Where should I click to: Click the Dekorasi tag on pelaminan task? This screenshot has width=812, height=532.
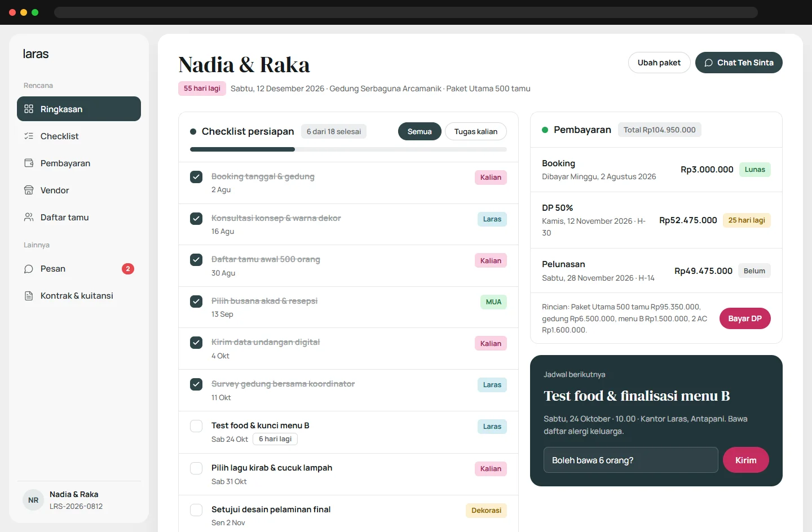coord(486,511)
